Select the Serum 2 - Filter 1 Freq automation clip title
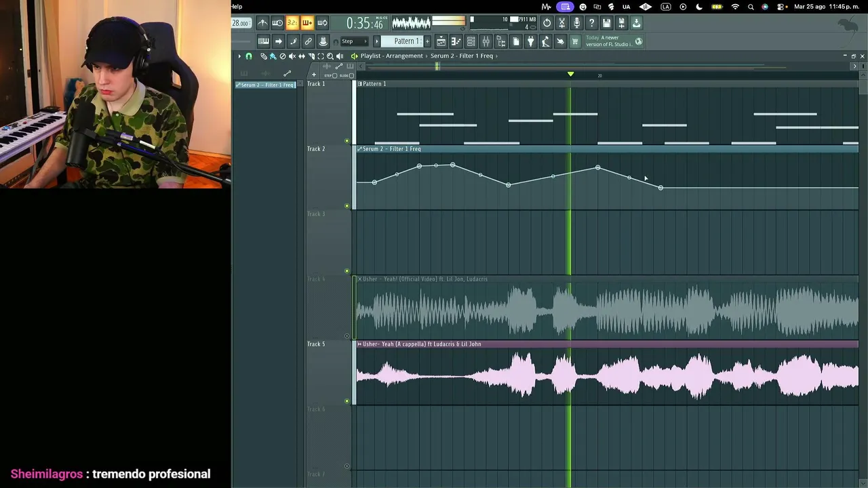Image resolution: width=868 pixels, height=488 pixels. pos(391,149)
